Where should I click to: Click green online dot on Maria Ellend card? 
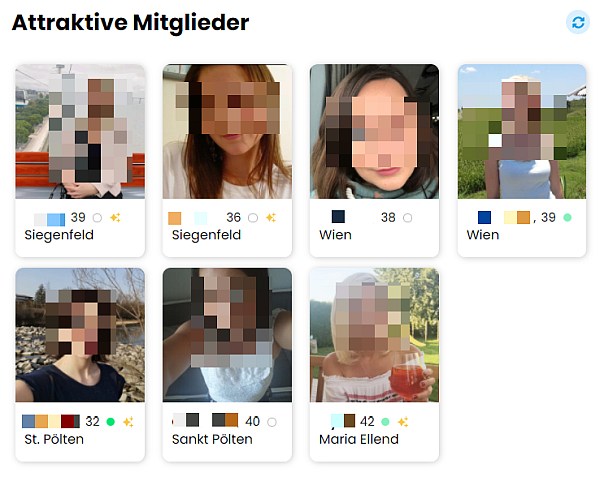coord(385,422)
